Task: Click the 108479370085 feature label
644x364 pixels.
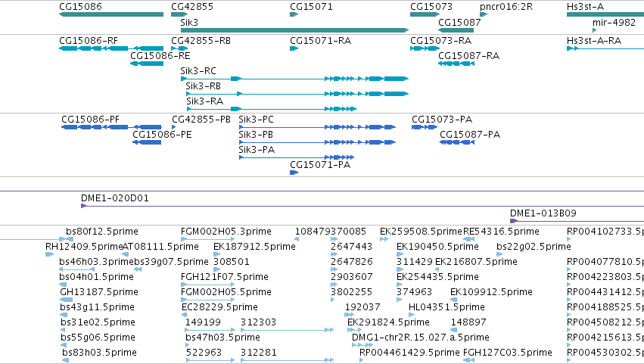Action: [x=330, y=232]
